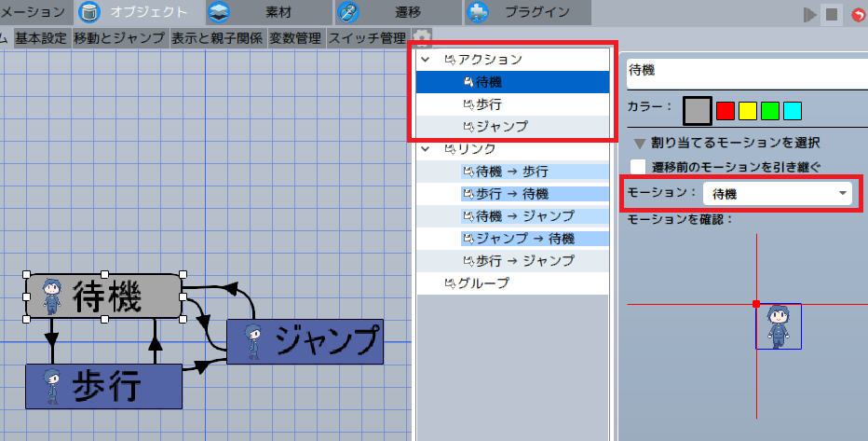The image size is (868, 441).
Task: Click the character sprite in motion preview
Action: [x=779, y=327]
